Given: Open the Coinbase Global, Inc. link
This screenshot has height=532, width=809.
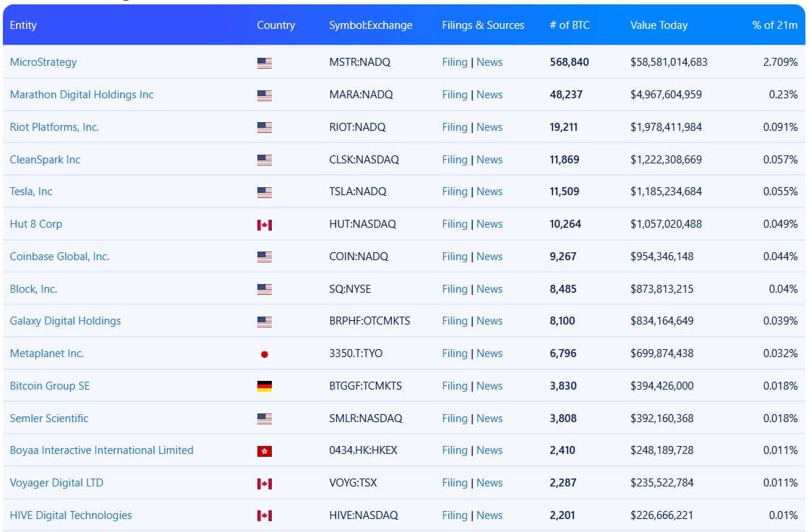Looking at the screenshot, I should (59, 257).
